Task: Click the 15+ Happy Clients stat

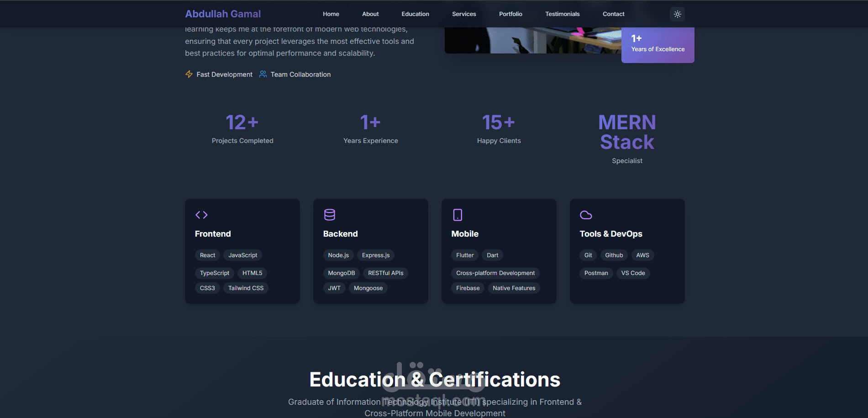Action: [499, 129]
